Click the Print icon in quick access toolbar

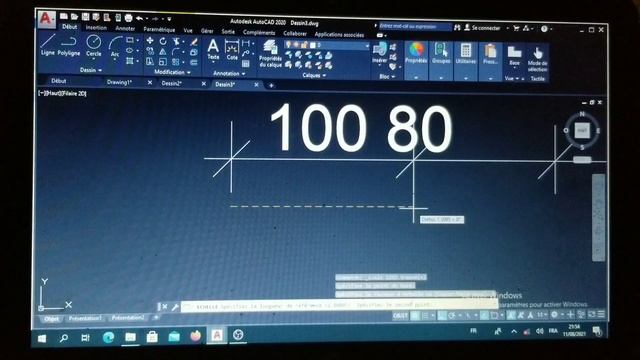coord(128,18)
